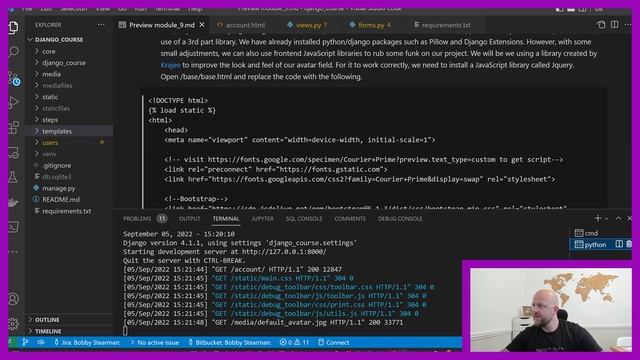Kill the python terminal with the trash icon

629,244
